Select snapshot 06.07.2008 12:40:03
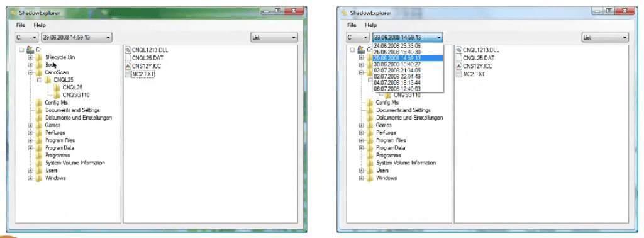The width and height of the screenshot is (644, 238). click(408, 89)
